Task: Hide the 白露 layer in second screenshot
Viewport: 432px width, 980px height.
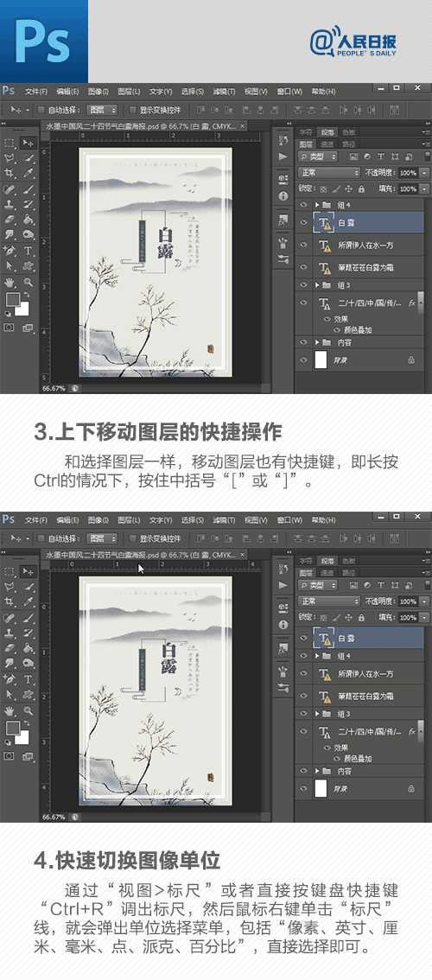Action: (303, 638)
